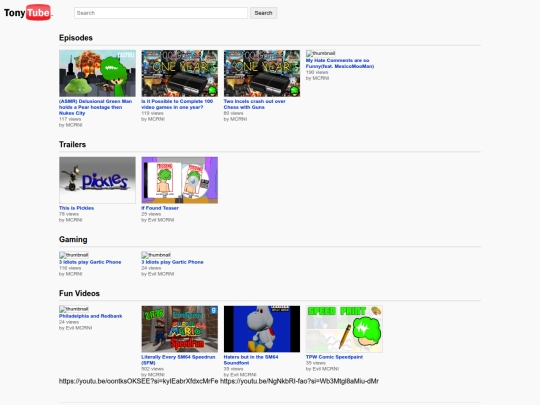Click 'Literally Every SM64 Speedrun (SFM)' link
This screenshot has height=405, width=540.
[178, 360]
